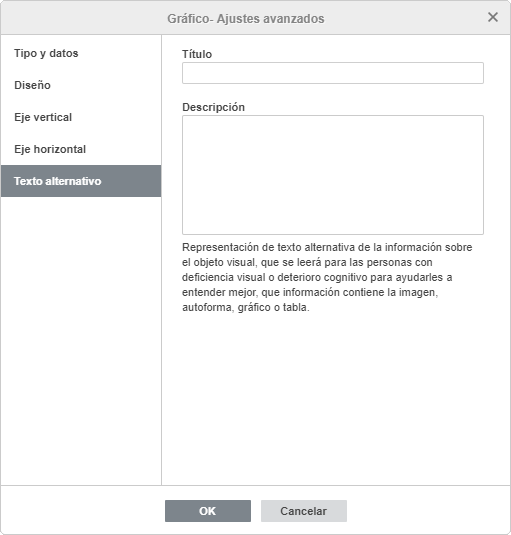Open the vertical axis options in the sidebar
This screenshot has width=511, height=535.
[x=81, y=117]
